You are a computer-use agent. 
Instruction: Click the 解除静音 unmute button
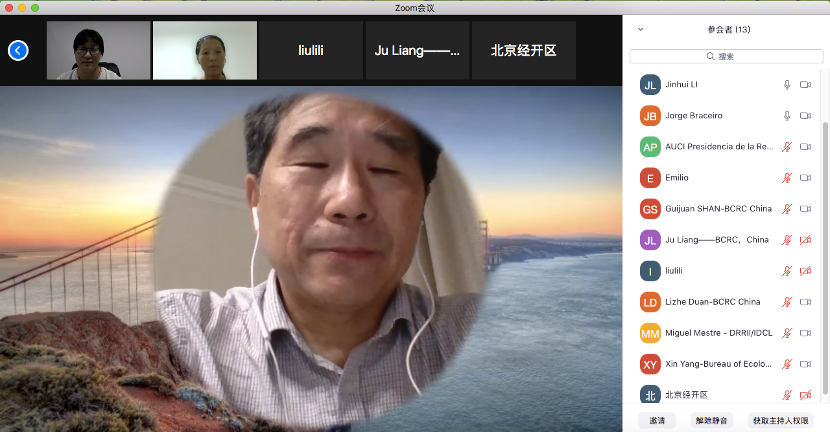711,420
